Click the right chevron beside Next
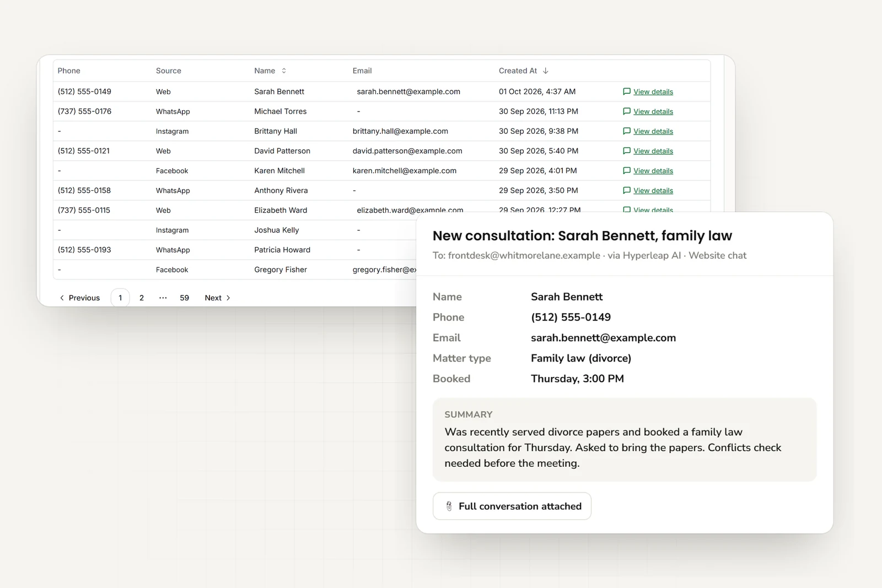This screenshot has height=588, width=882. pyautogui.click(x=228, y=298)
